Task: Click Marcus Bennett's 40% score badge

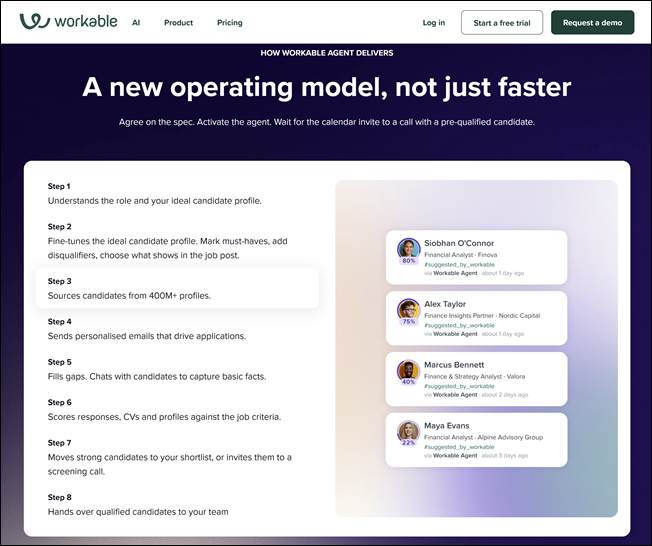Action: pos(408,382)
